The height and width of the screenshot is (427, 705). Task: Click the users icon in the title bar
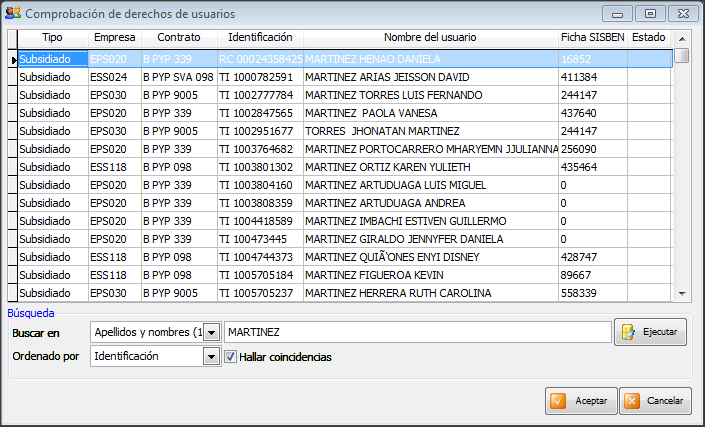click(13, 13)
